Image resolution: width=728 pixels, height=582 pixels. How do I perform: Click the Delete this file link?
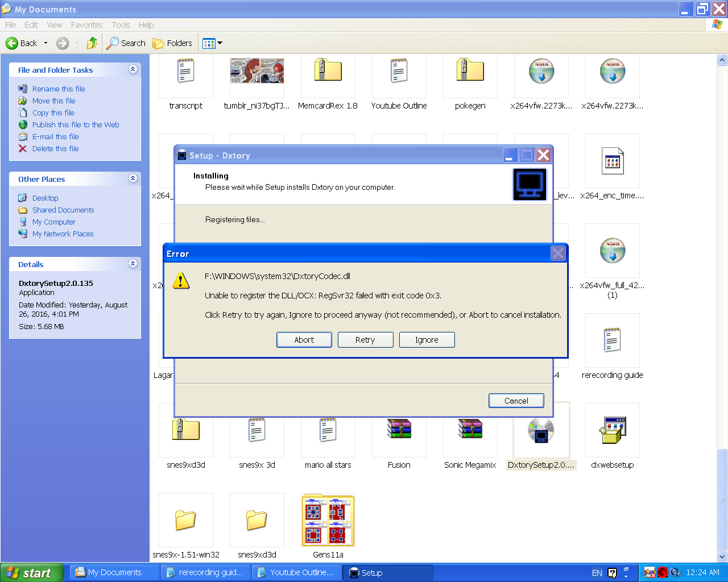point(56,149)
